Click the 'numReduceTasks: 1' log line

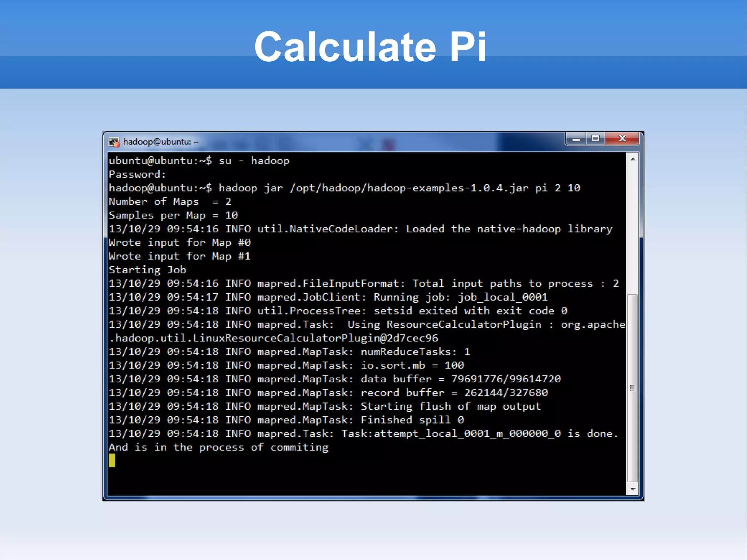click(290, 352)
